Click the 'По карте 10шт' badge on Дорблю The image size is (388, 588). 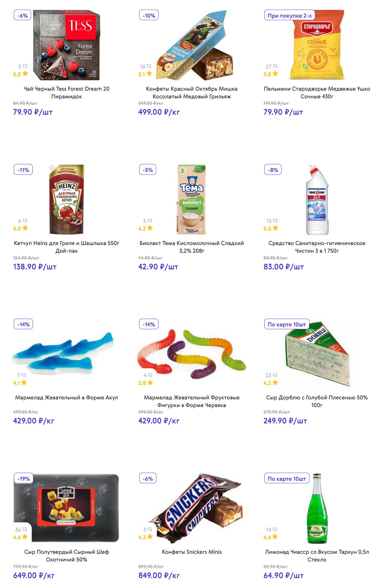(287, 324)
